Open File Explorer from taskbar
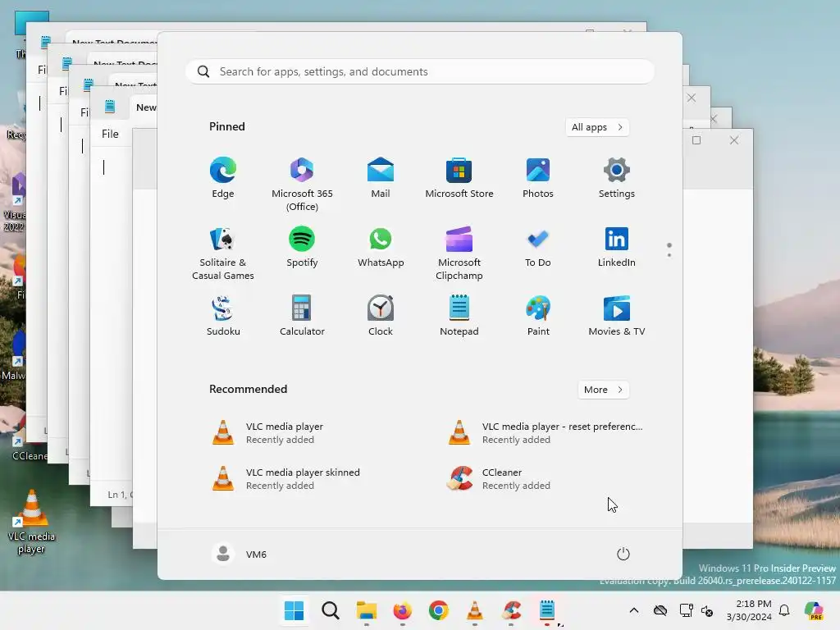 click(x=367, y=610)
